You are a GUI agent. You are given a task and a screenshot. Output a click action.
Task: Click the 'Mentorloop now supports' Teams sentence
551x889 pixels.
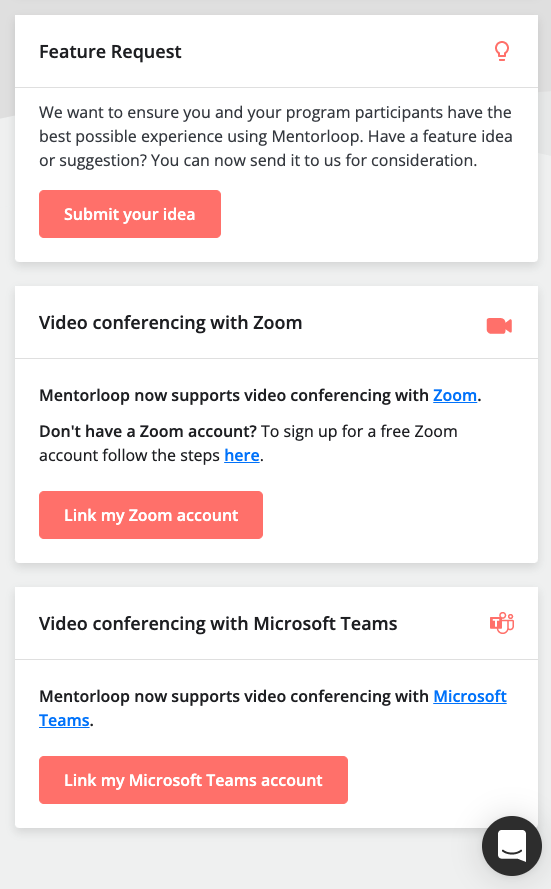[x=273, y=708]
